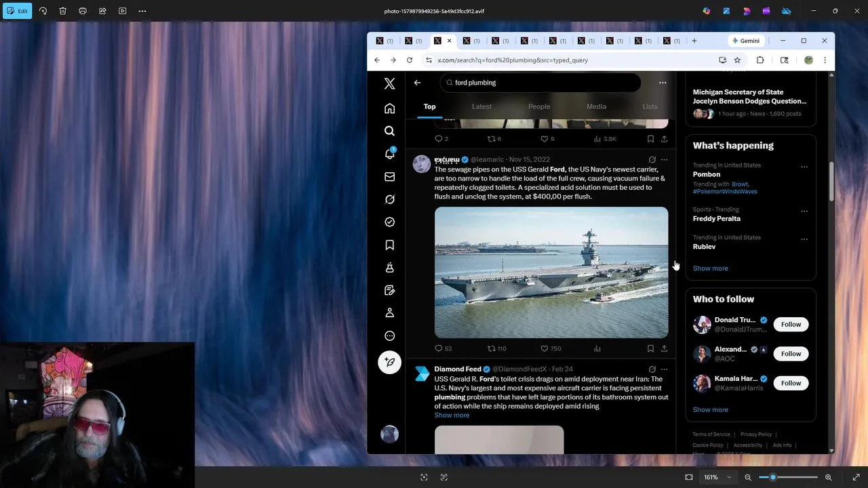Bookmark the page with the star icon
Image resolution: width=868 pixels, height=488 pixels.
[x=737, y=60]
